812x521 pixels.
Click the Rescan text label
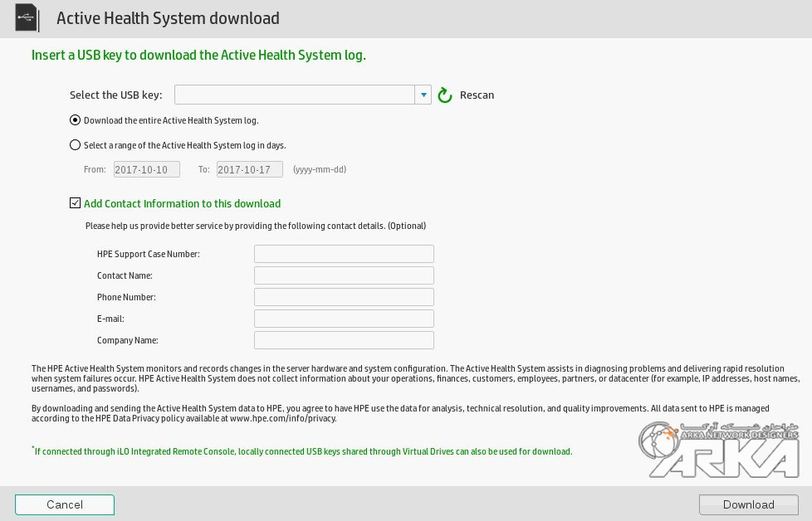[477, 95]
